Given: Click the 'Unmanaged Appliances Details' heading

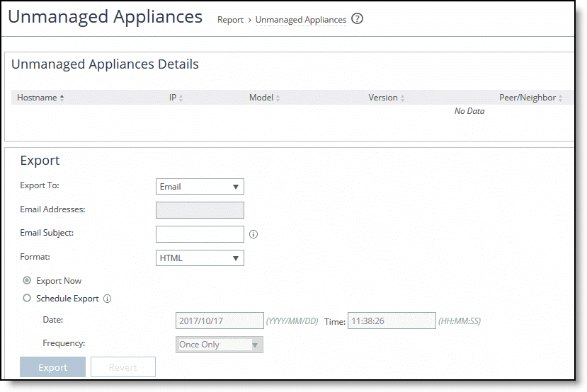Looking at the screenshot, I should pos(105,64).
